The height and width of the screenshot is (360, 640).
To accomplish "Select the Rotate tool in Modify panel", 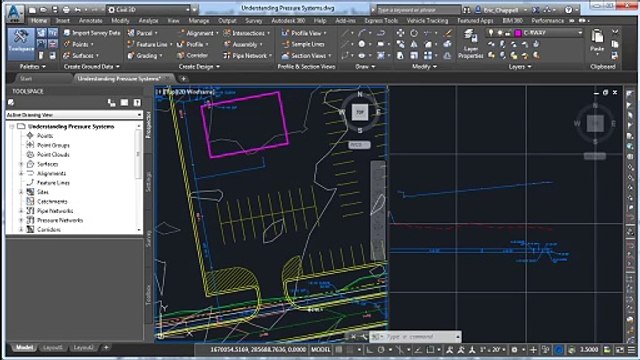I will pyautogui.click(x=414, y=33).
